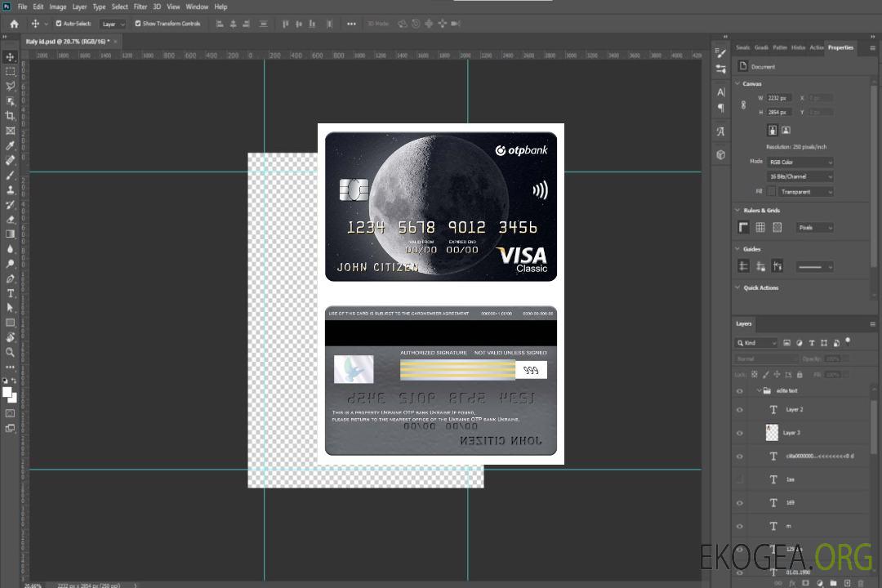Click the Home icon in the options bar
This screenshot has width=882, height=588.
(x=14, y=24)
